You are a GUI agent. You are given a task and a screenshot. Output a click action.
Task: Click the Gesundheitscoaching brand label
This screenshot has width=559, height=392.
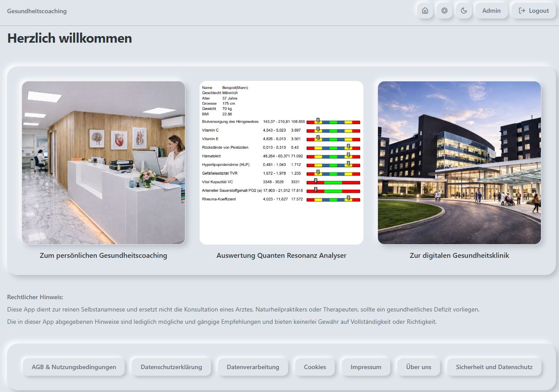(x=36, y=11)
